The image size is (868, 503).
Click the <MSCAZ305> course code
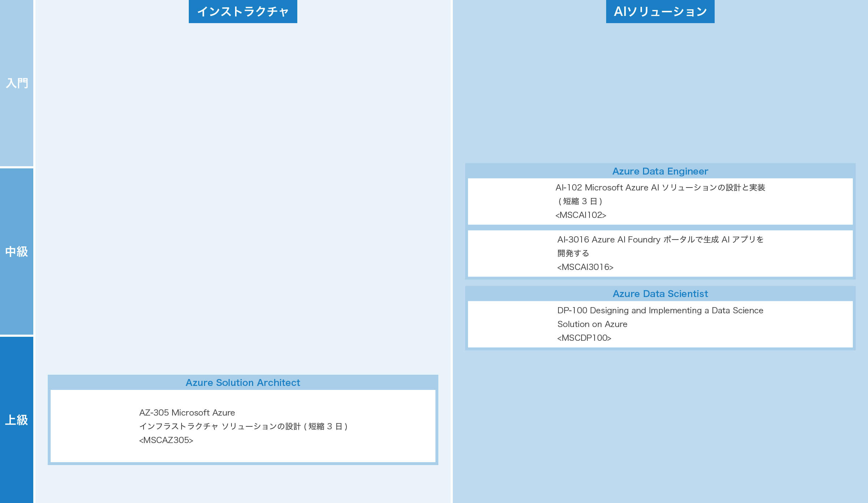click(x=166, y=440)
